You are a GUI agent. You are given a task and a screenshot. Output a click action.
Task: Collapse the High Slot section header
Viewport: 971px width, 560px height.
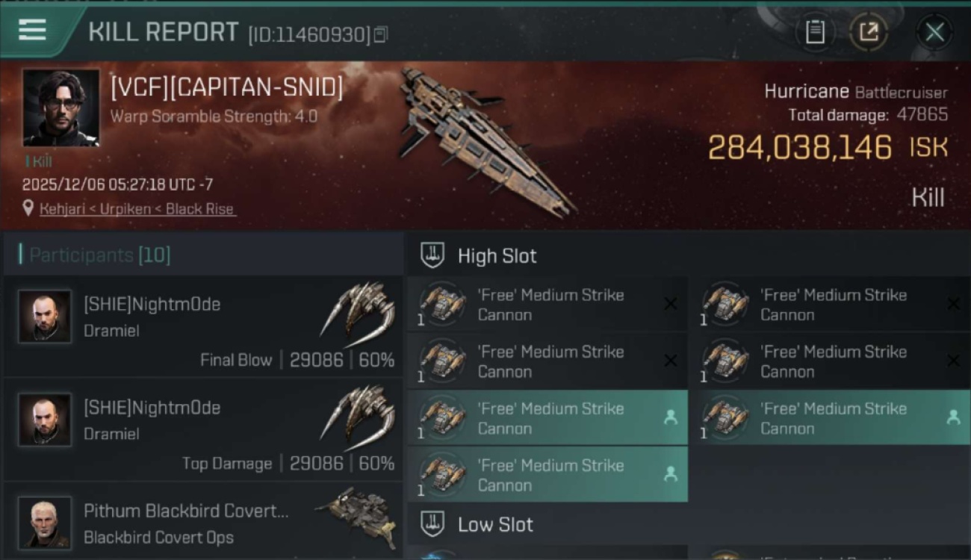(497, 256)
